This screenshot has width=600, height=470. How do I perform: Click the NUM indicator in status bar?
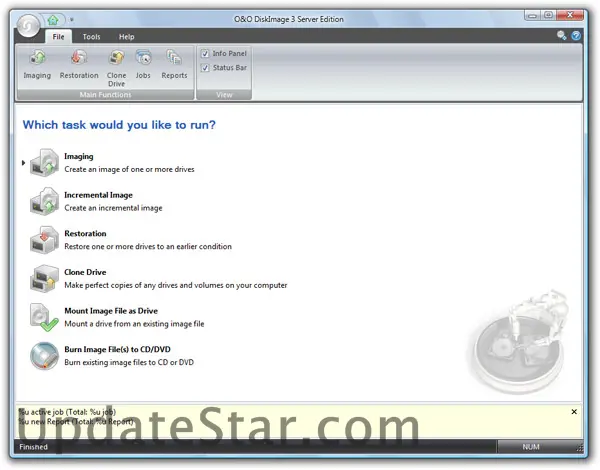click(x=531, y=447)
